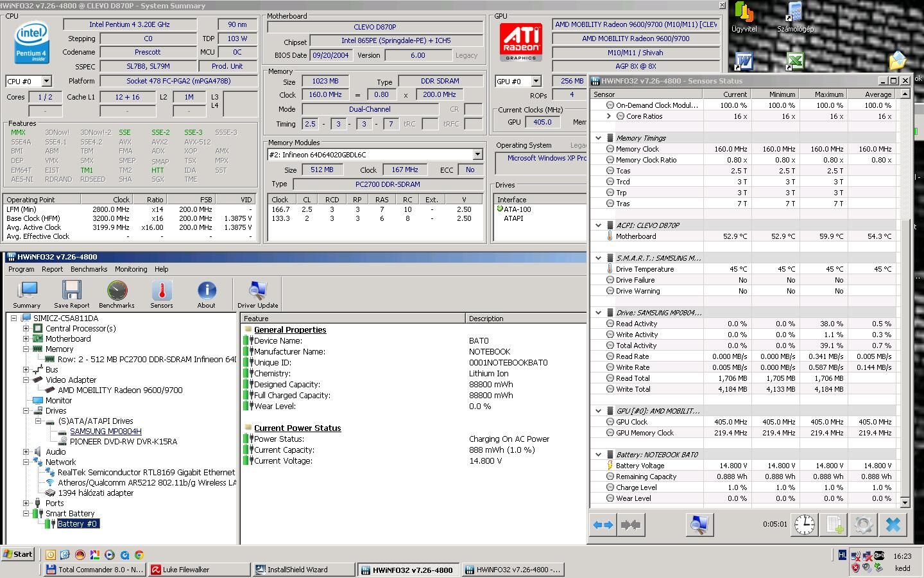
Task: Click the logging sheet icon in Sensors
Action: coord(834,525)
